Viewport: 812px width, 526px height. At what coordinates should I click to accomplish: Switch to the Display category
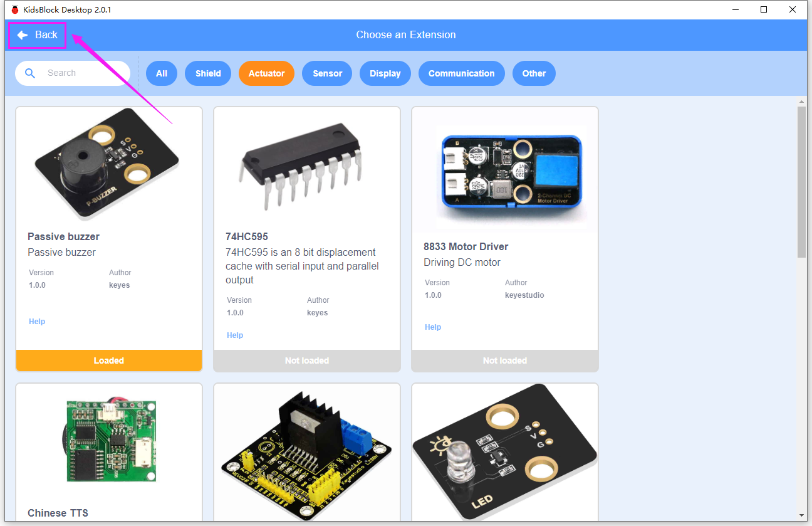[x=385, y=73]
